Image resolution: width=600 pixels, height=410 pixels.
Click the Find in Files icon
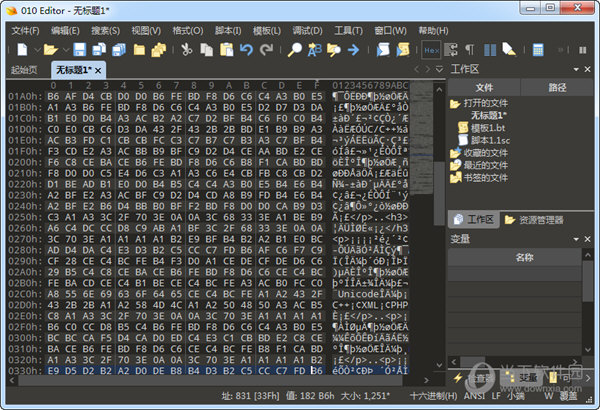pos(334,50)
